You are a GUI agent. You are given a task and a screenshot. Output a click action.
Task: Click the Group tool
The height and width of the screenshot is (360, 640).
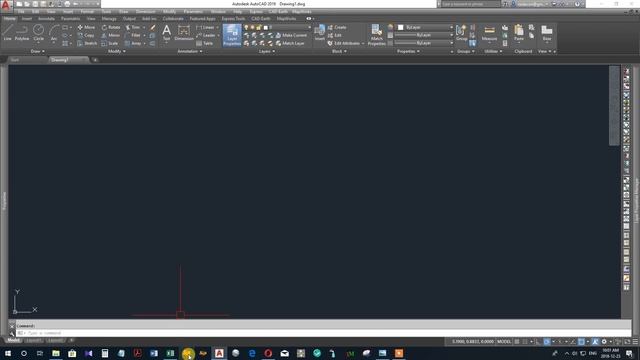(461, 33)
